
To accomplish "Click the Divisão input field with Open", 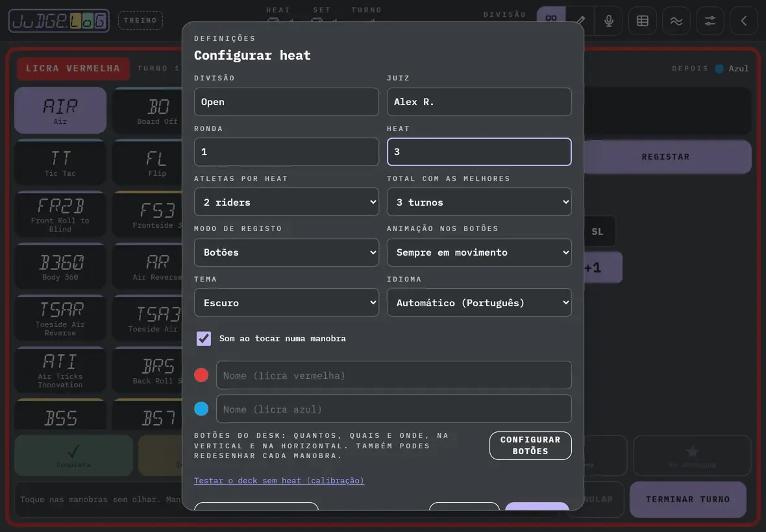I will [286, 102].
